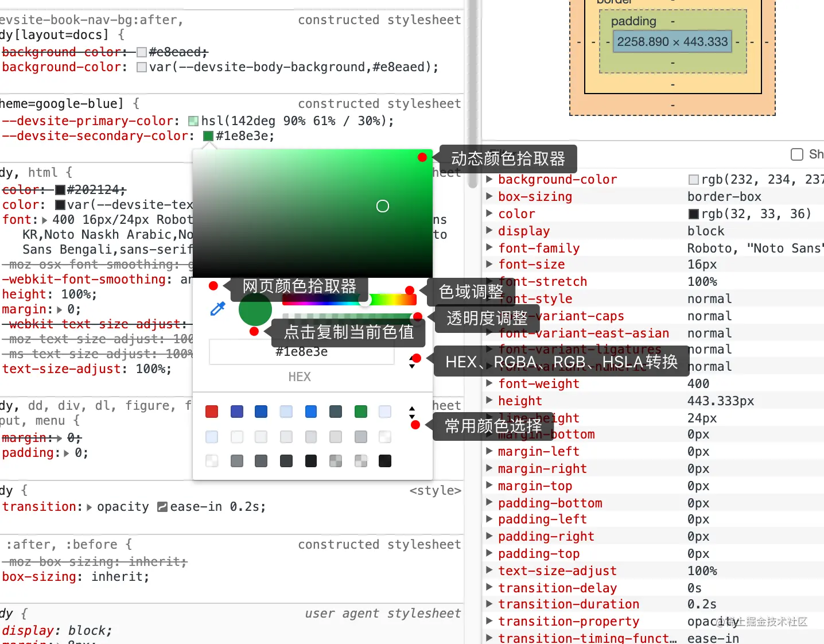Click computed transition-property name
The image size is (824, 644).
pyautogui.click(x=568, y=622)
